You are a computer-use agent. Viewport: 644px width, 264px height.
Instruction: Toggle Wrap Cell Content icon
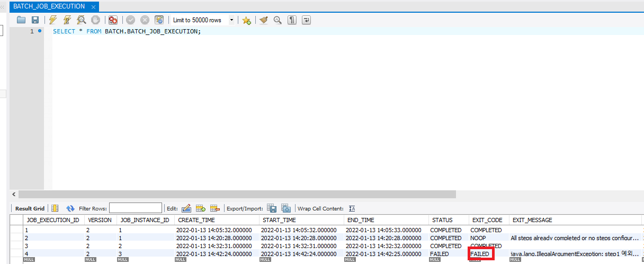point(352,208)
